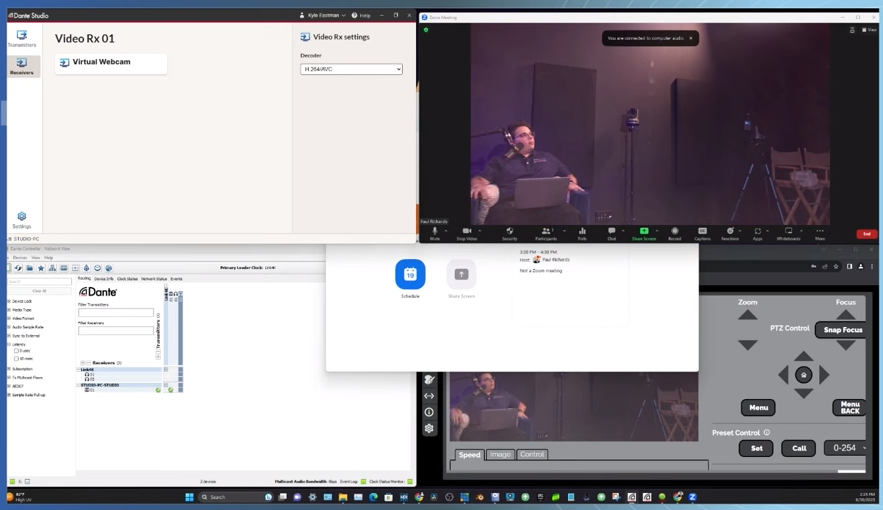This screenshot has height=510, width=883.
Task: Bookmark page with browser star icon
Action: (x=836, y=266)
